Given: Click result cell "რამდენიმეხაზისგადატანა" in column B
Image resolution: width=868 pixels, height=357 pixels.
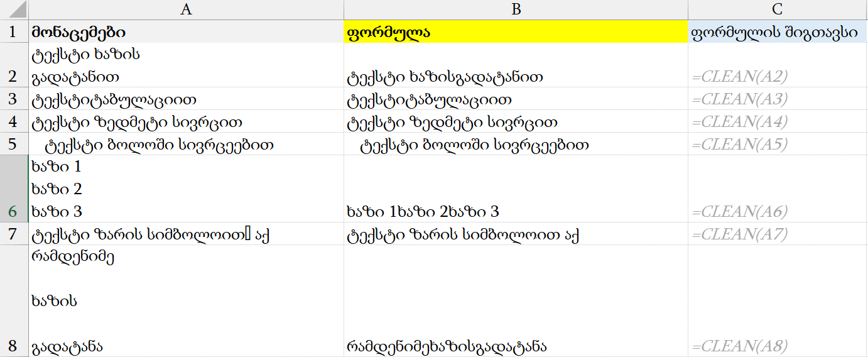Looking at the screenshot, I should [516, 346].
